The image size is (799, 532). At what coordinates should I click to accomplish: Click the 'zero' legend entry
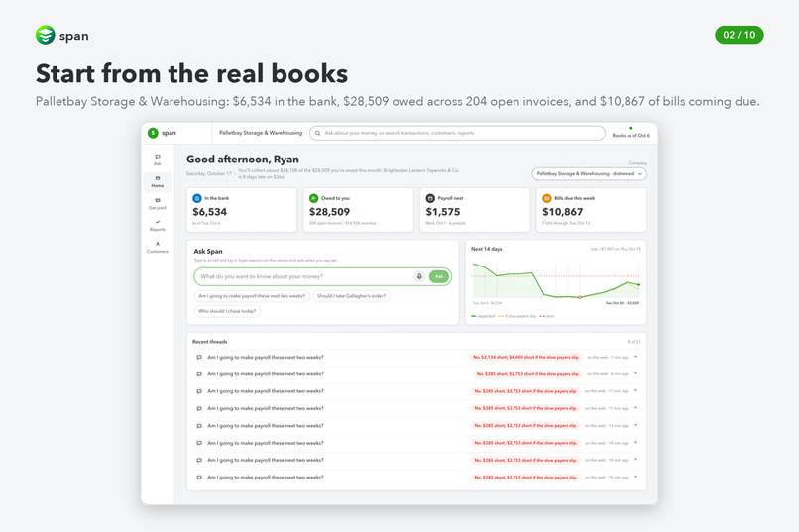coord(547,316)
